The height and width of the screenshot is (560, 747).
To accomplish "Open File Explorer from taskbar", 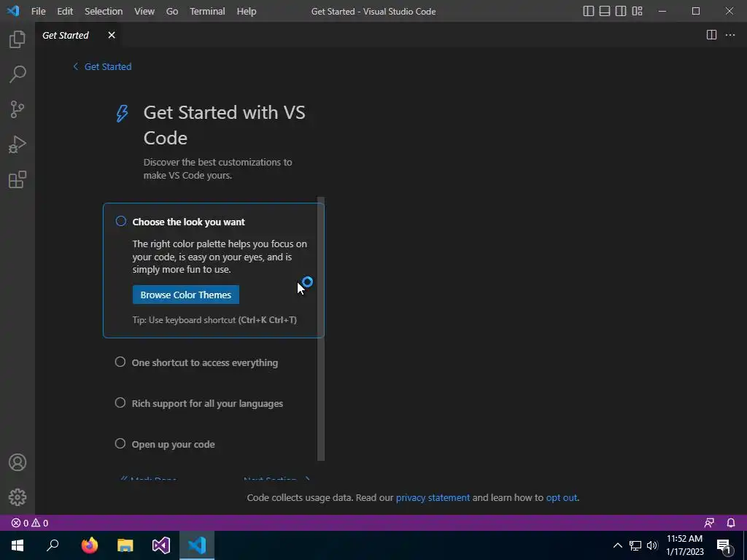I will (125, 545).
